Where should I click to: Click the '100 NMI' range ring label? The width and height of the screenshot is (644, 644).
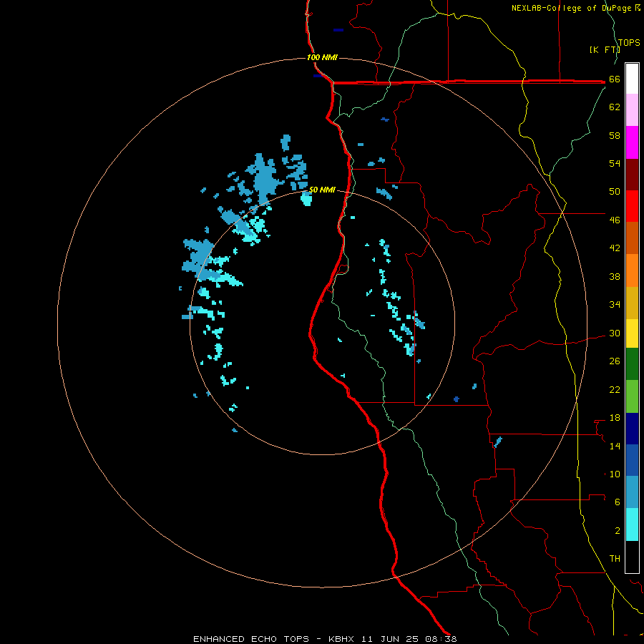click(x=322, y=57)
